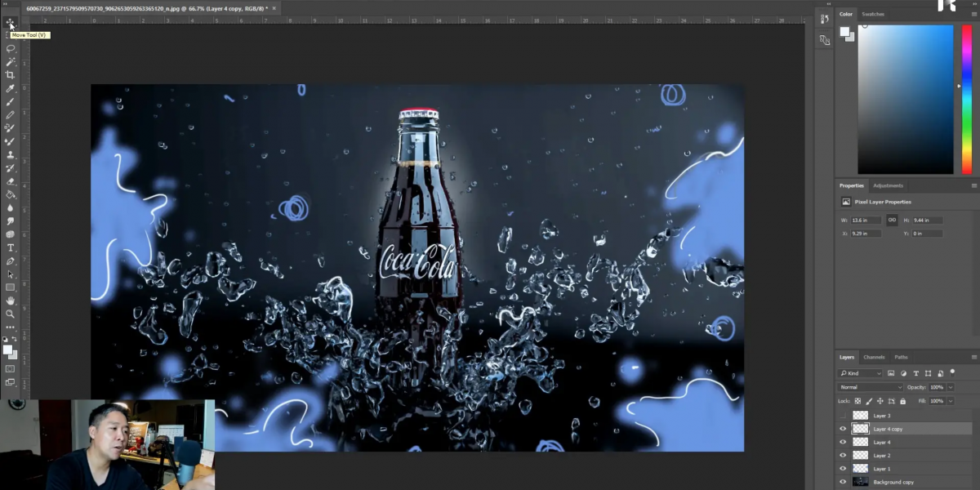Hide the Background copy layer
Screen dimensions: 980x490
[x=843, y=482]
